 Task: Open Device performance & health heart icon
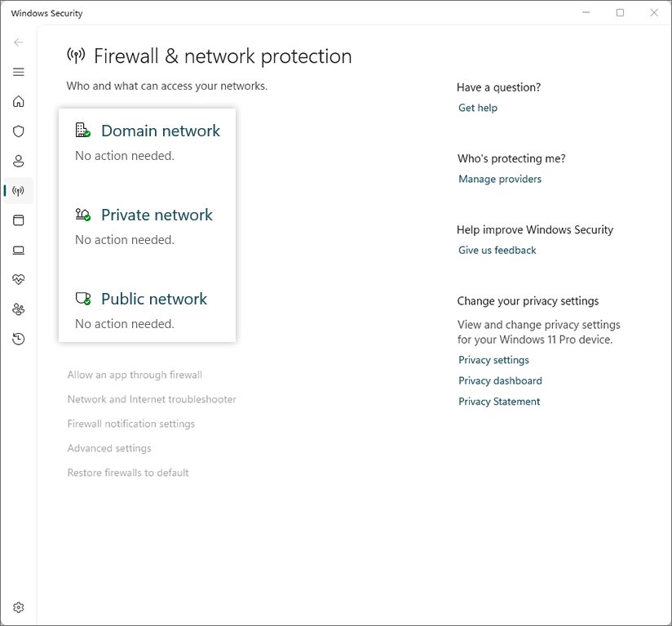(19, 279)
